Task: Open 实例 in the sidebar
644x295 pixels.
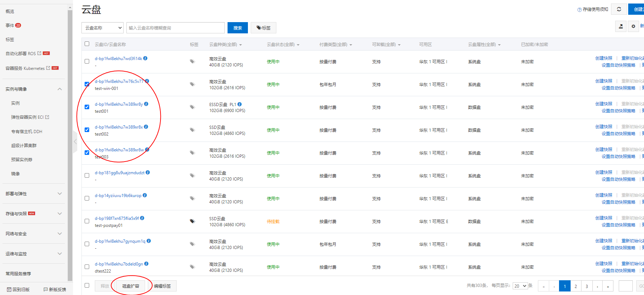Action: click(15, 103)
